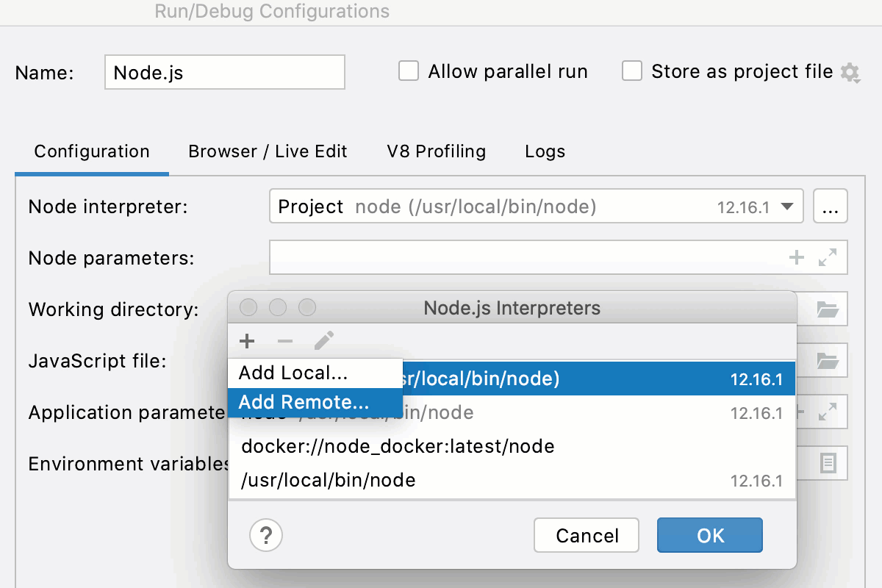Select the pencil edit interpreter icon
The height and width of the screenshot is (588, 882).
click(x=323, y=340)
